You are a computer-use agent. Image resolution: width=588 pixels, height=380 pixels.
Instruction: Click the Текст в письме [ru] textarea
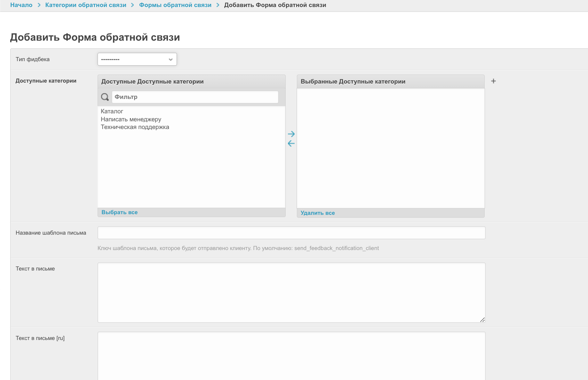pyautogui.click(x=291, y=355)
